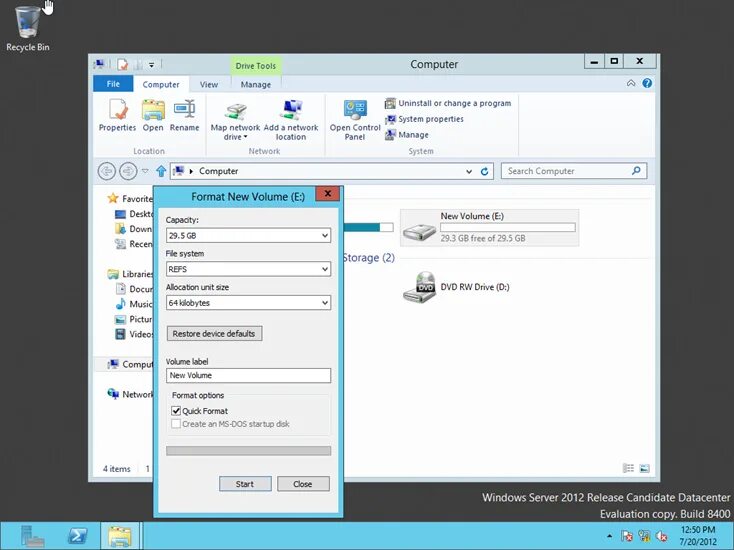Uncheck the Quick Format checkbox

click(176, 411)
